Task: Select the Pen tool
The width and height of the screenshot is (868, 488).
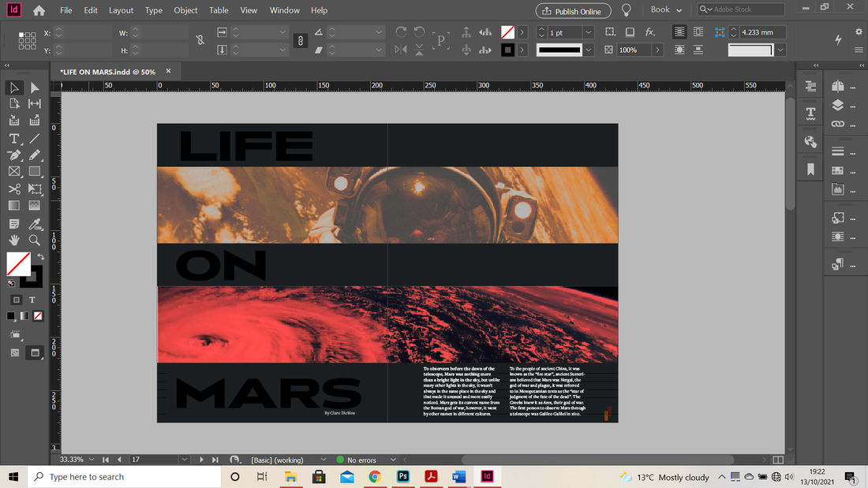Action: pyautogui.click(x=14, y=155)
